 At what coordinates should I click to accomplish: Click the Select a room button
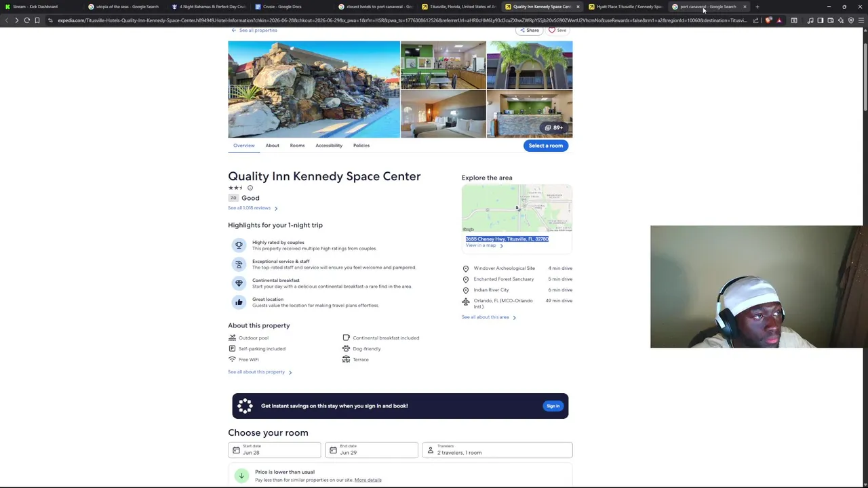(546, 146)
